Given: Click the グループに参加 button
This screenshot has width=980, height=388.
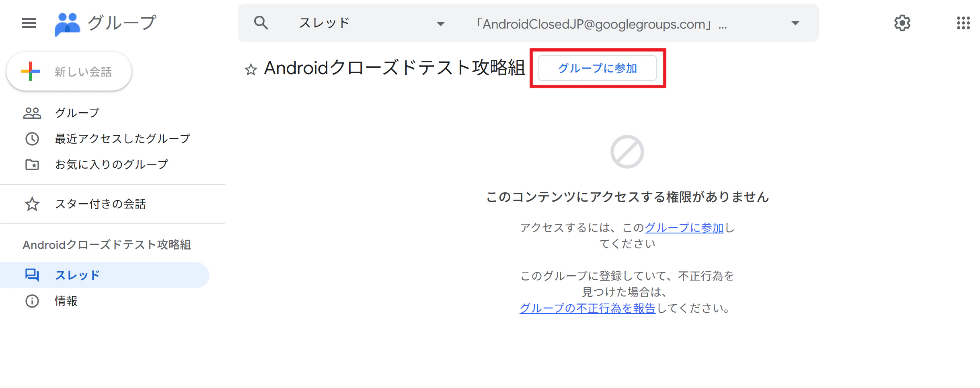Looking at the screenshot, I should [598, 68].
